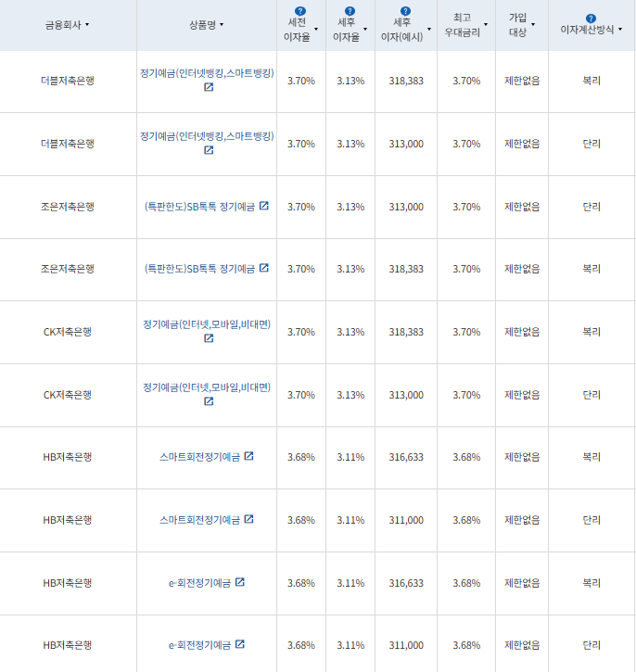Viewport: 636px width, 672px height.
Task: Open help tooltip for 세후 이자율 column
Action: (x=350, y=11)
